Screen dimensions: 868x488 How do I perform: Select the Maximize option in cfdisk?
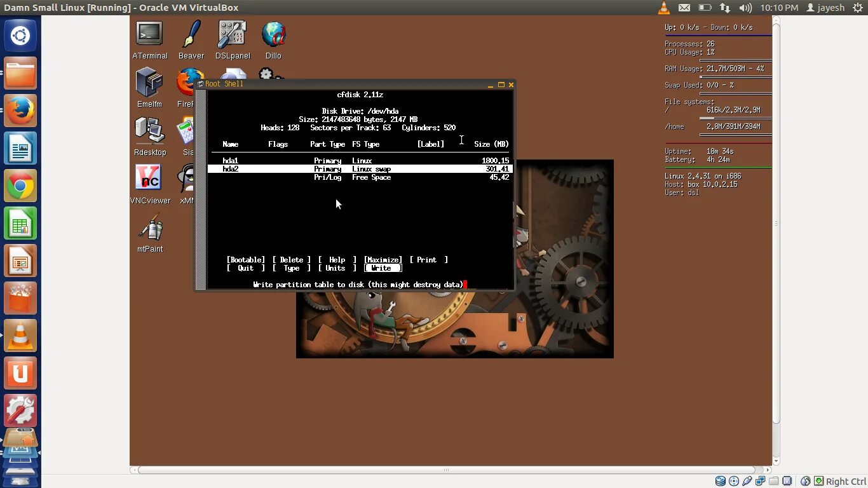(383, 260)
